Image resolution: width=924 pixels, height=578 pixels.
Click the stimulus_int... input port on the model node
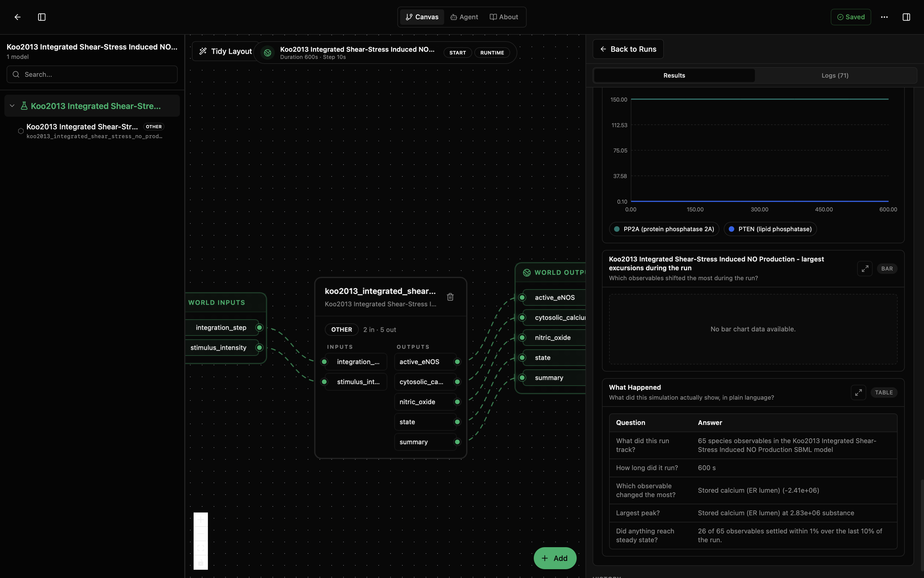click(x=324, y=382)
